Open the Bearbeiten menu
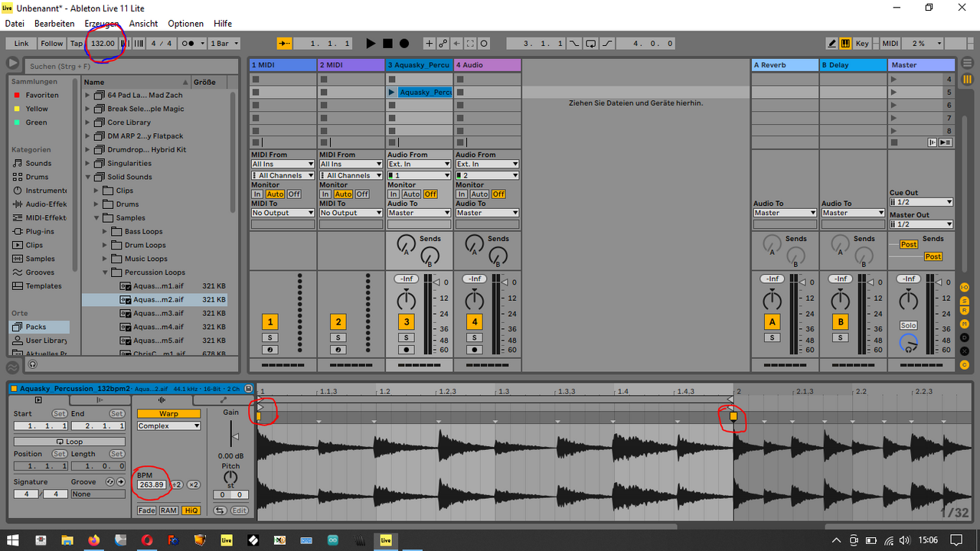980x551 pixels. [54, 24]
